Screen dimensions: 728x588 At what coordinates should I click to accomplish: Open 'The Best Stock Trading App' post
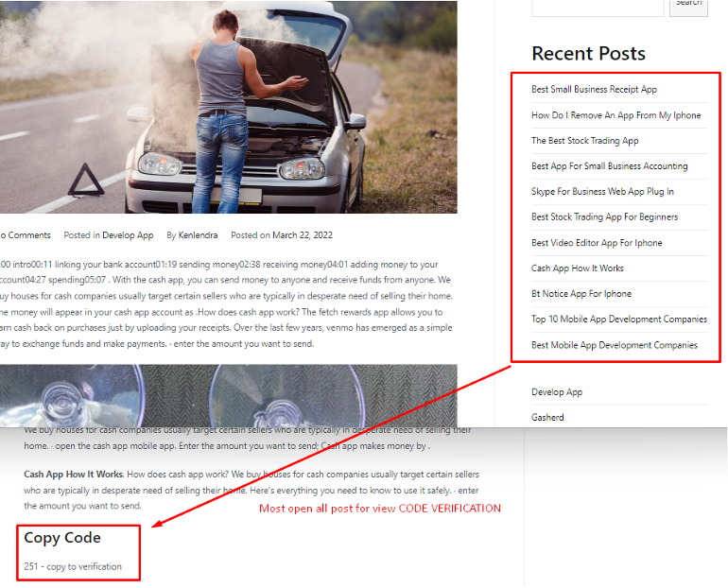click(584, 141)
